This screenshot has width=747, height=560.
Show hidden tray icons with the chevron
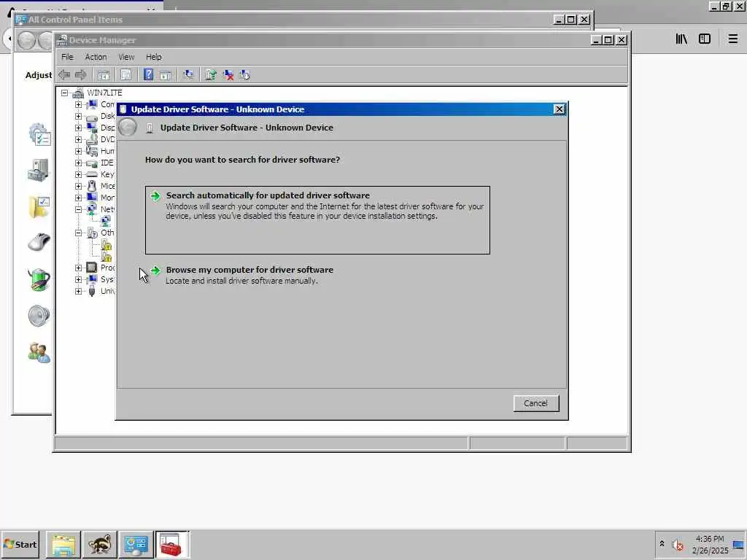[x=662, y=544]
